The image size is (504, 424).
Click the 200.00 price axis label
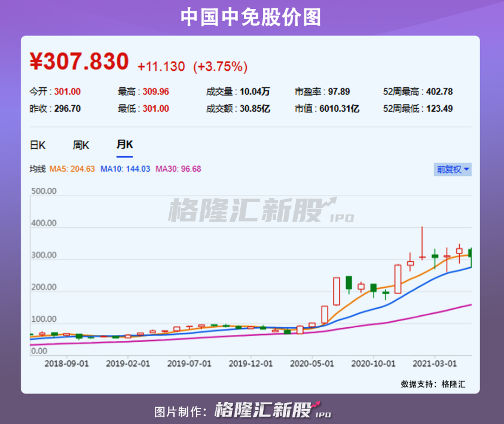[x=44, y=287]
